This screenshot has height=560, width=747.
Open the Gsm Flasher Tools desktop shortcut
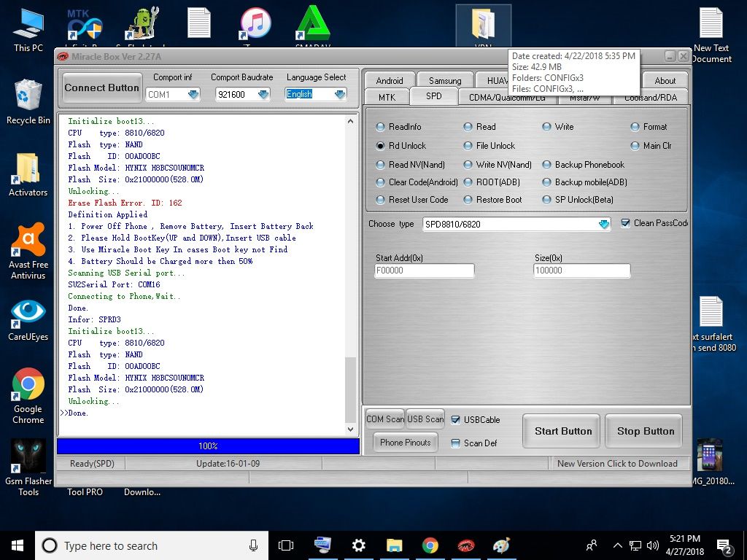pos(28,468)
